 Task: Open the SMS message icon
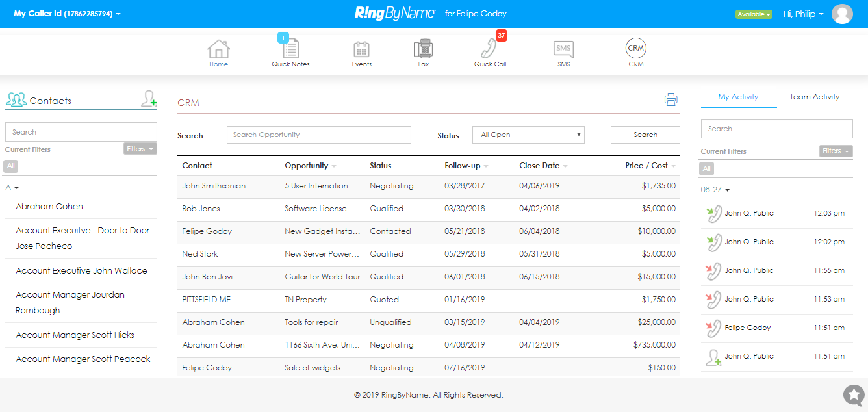point(563,50)
